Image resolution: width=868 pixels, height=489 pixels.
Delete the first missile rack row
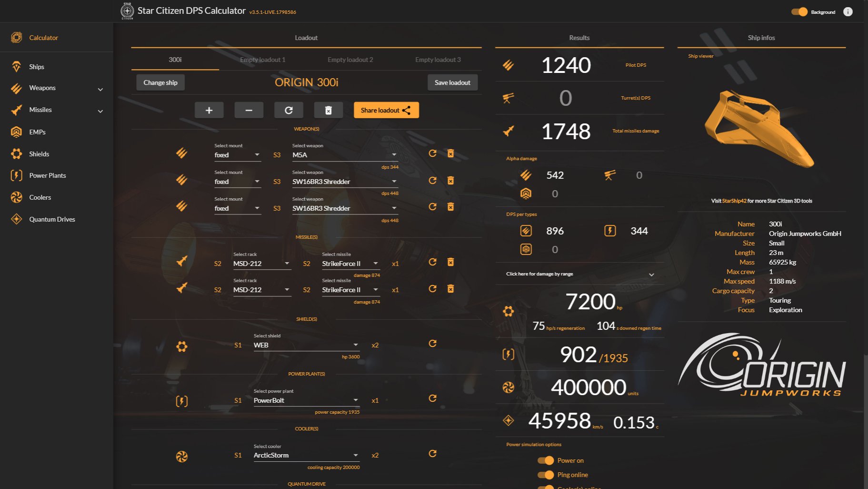[x=450, y=262]
